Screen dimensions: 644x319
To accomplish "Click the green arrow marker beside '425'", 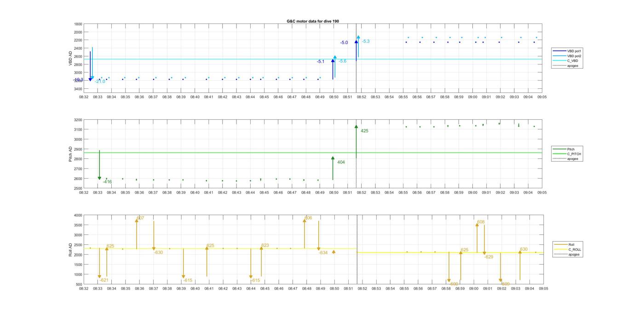I will pyautogui.click(x=356, y=127).
